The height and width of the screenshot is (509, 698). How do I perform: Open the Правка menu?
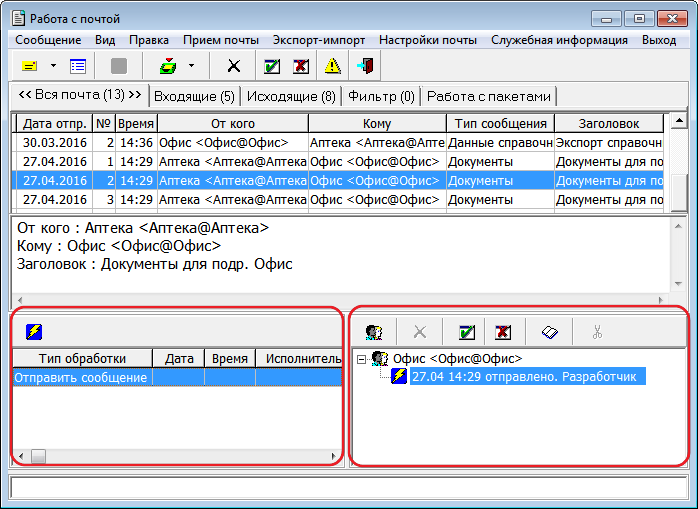[149, 40]
